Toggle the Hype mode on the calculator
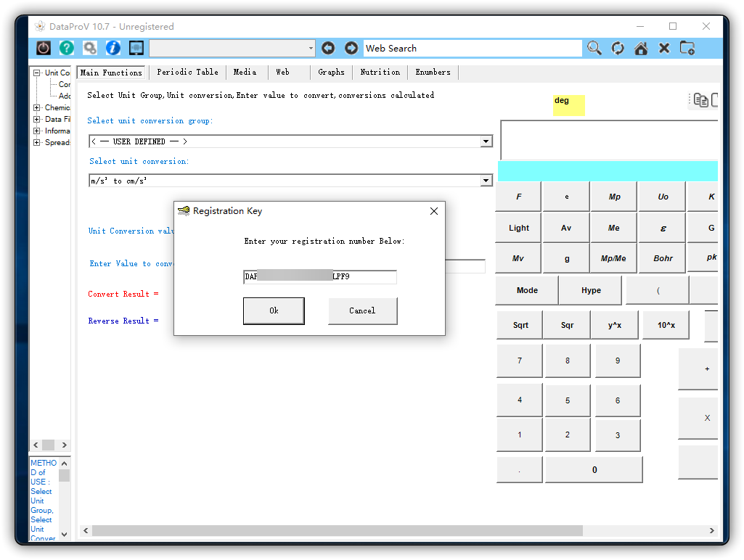The height and width of the screenshot is (560, 744). click(x=589, y=289)
